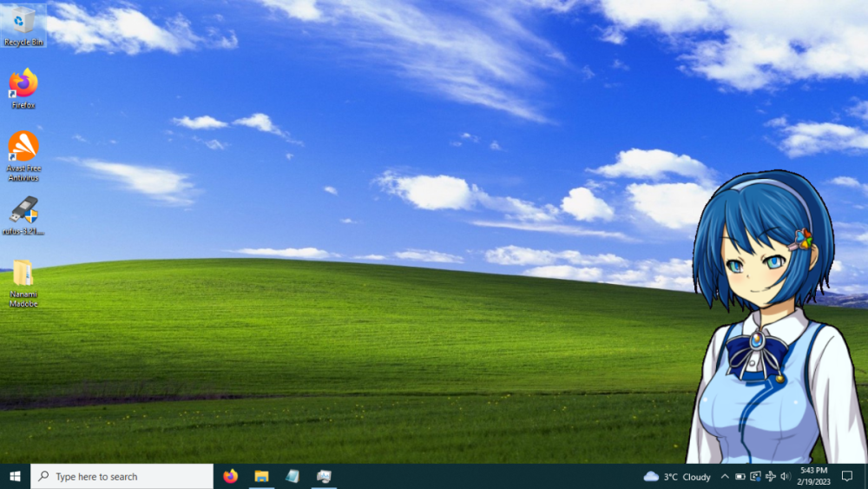
Task: Select the Recycle Bin desktop icon
Action: pos(23,25)
